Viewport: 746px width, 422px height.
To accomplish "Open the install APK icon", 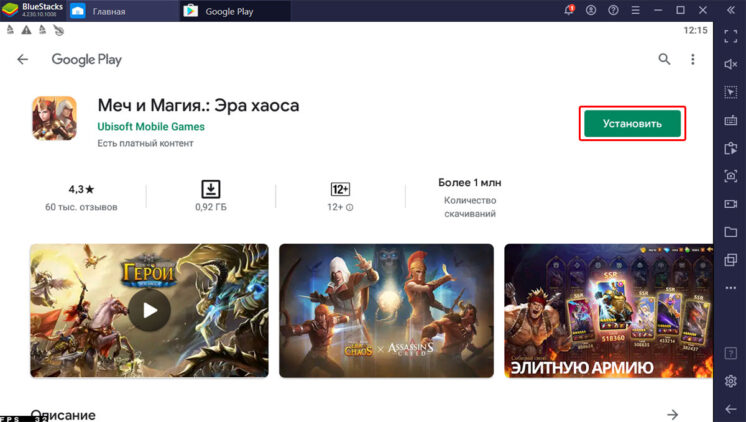I will 731,148.
